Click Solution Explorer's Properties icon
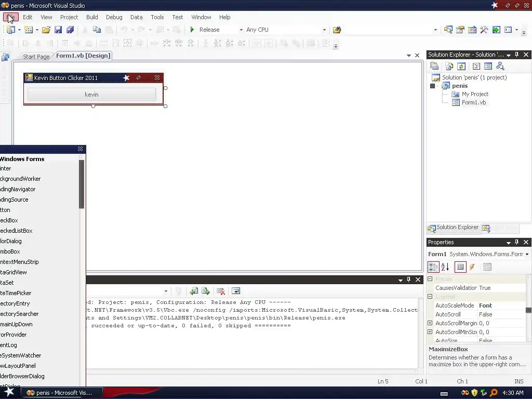Image resolution: width=532 pixels, height=399 pixels. click(434, 66)
